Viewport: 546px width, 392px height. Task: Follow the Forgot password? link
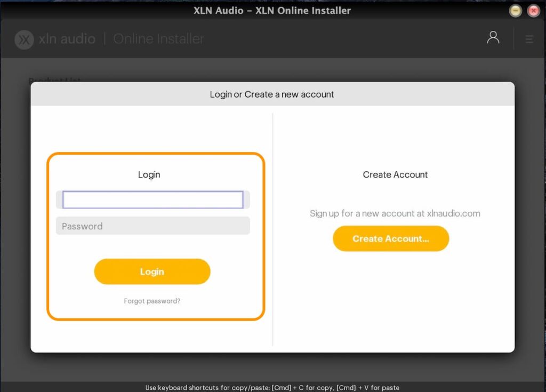pyautogui.click(x=152, y=301)
